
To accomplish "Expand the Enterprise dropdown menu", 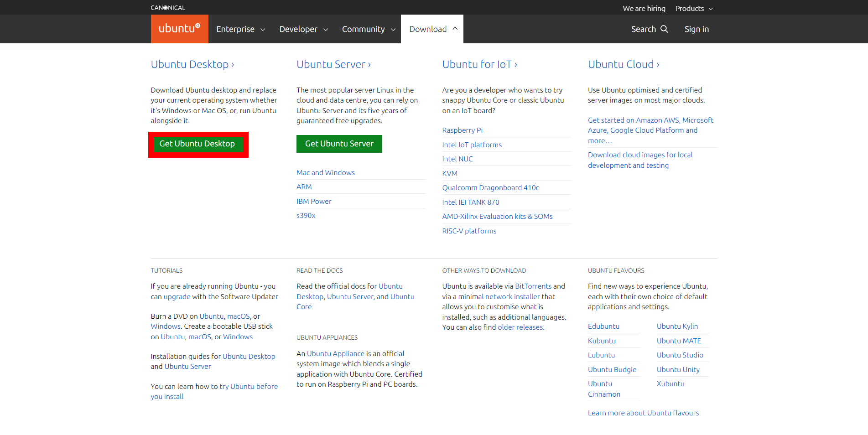I will click(240, 29).
